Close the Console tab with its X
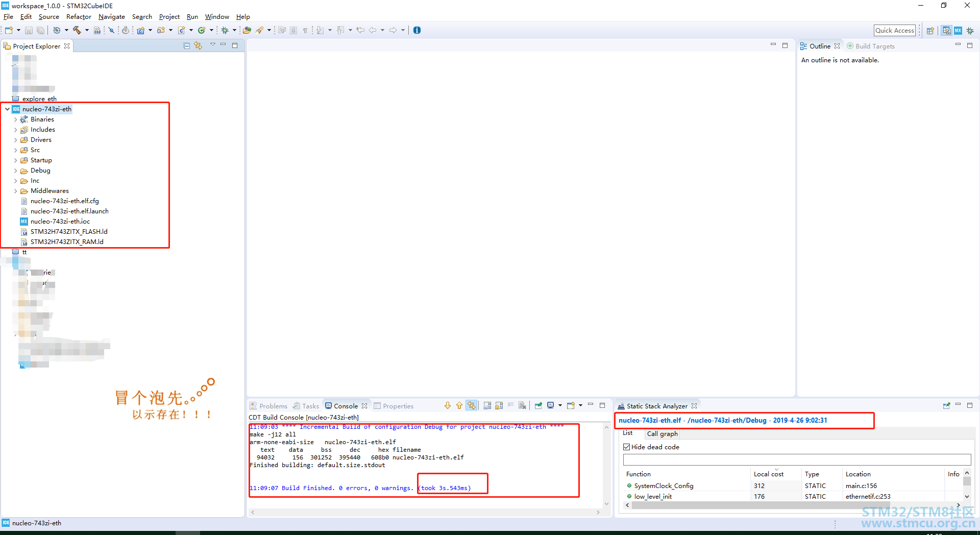This screenshot has height=535, width=980. [364, 406]
